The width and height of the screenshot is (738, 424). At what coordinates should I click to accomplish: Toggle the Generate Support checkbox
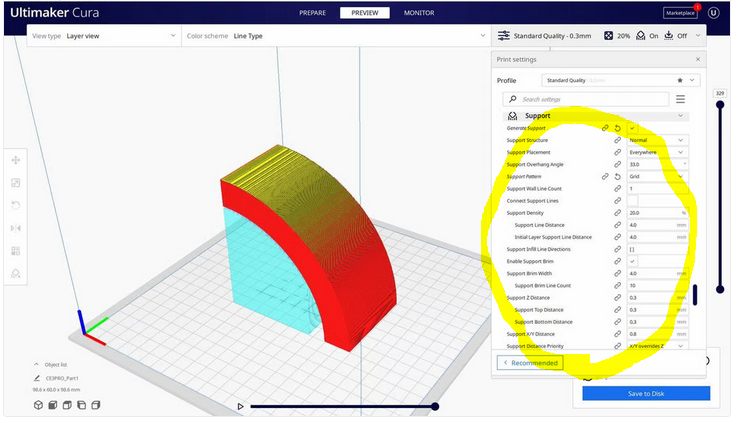632,128
